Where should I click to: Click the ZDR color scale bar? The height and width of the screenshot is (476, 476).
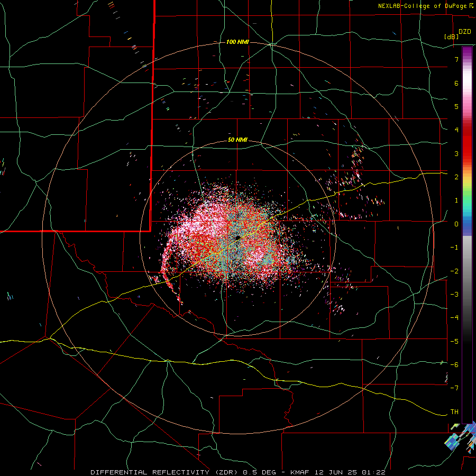coord(467,235)
